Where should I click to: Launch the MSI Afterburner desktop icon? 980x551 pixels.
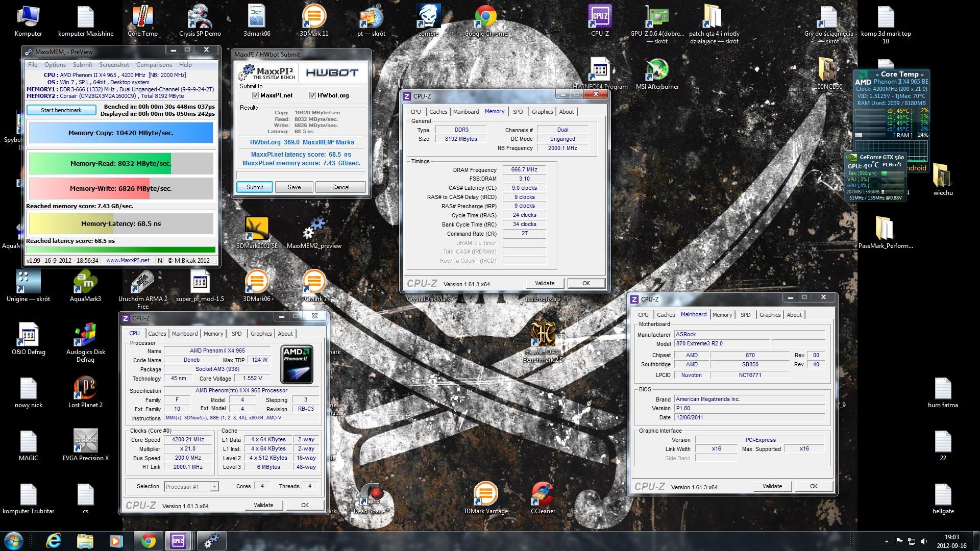(657, 74)
